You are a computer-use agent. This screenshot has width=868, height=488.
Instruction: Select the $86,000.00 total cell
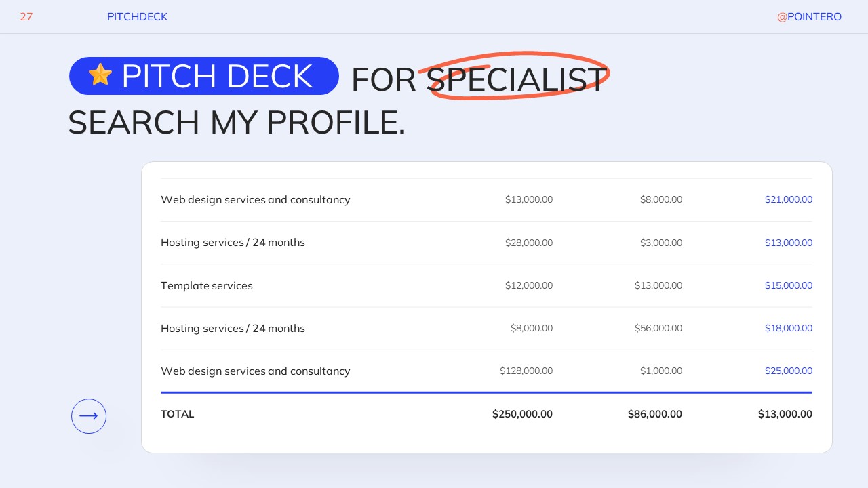(654, 414)
